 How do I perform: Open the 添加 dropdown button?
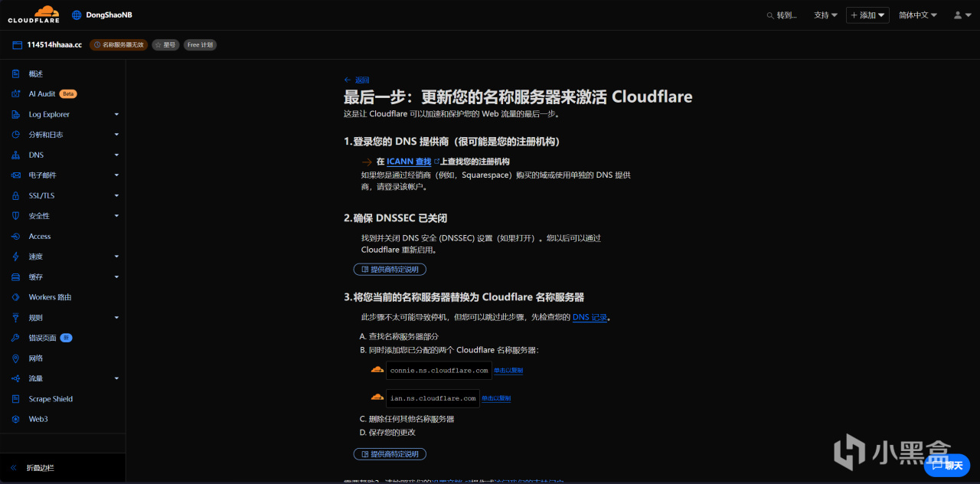coord(867,15)
